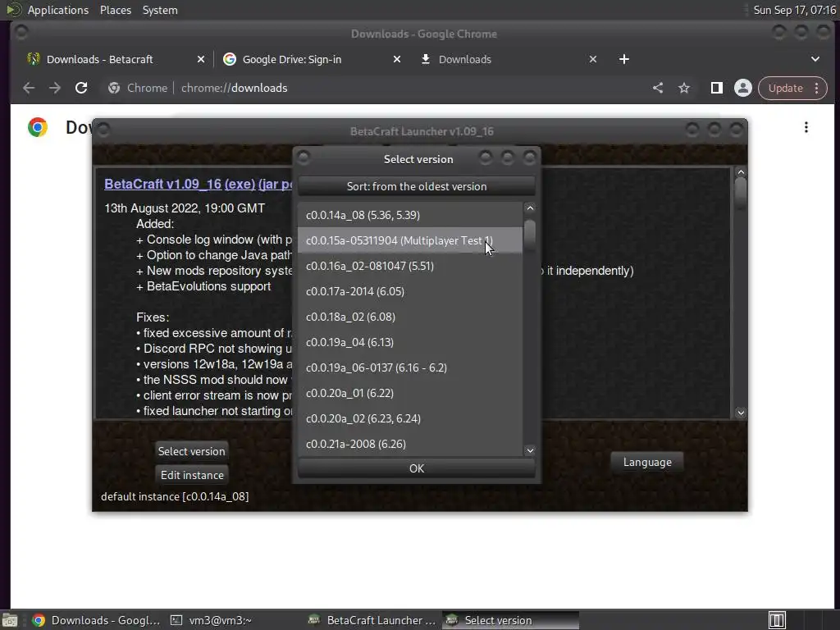Click changelog scroll down arrow in launcher
The height and width of the screenshot is (630, 840).
tap(741, 413)
